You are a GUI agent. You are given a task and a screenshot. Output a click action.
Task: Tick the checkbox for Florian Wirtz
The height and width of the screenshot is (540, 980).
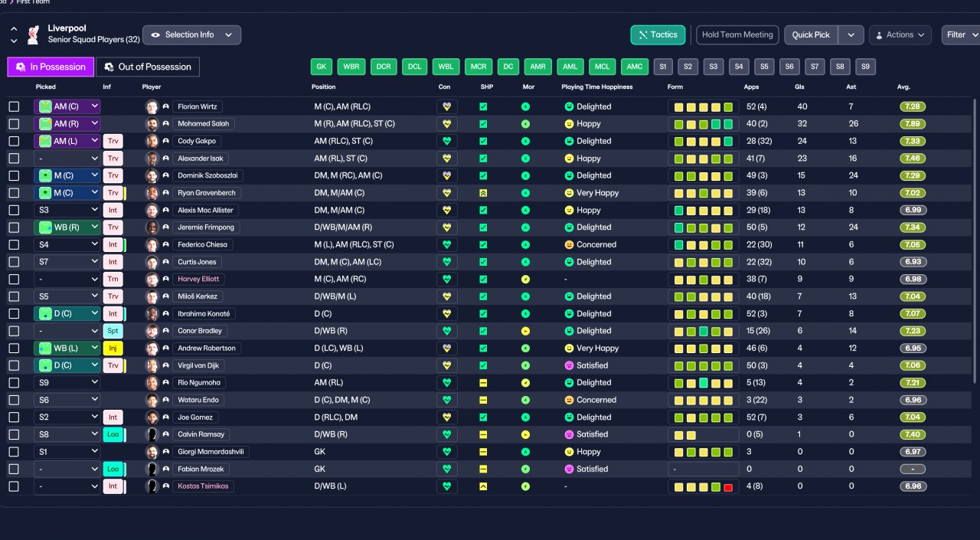[x=14, y=106]
